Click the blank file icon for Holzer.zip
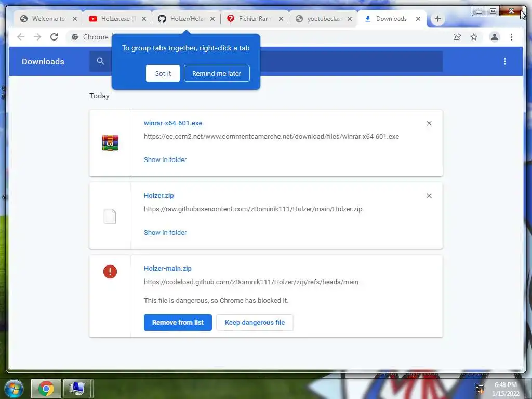 (110, 217)
